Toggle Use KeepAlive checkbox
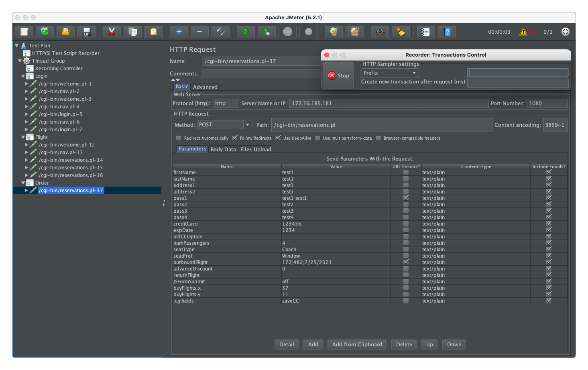 coord(278,138)
